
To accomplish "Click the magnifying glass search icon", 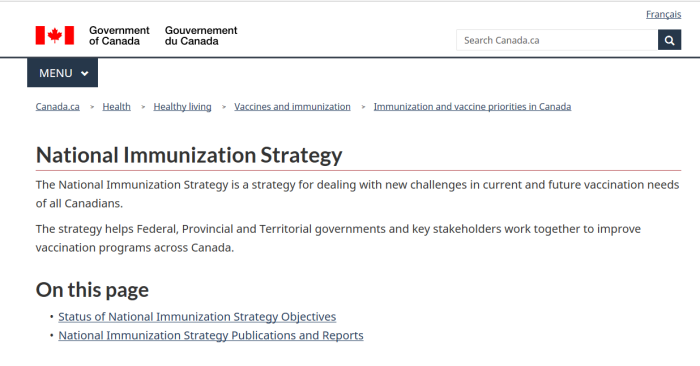I will click(669, 40).
